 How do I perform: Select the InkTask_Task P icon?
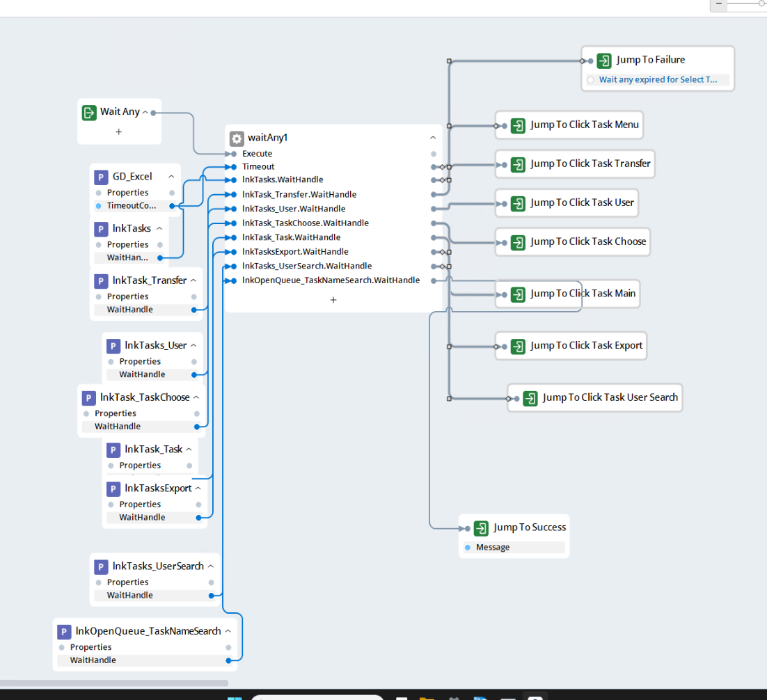[x=113, y=450]
